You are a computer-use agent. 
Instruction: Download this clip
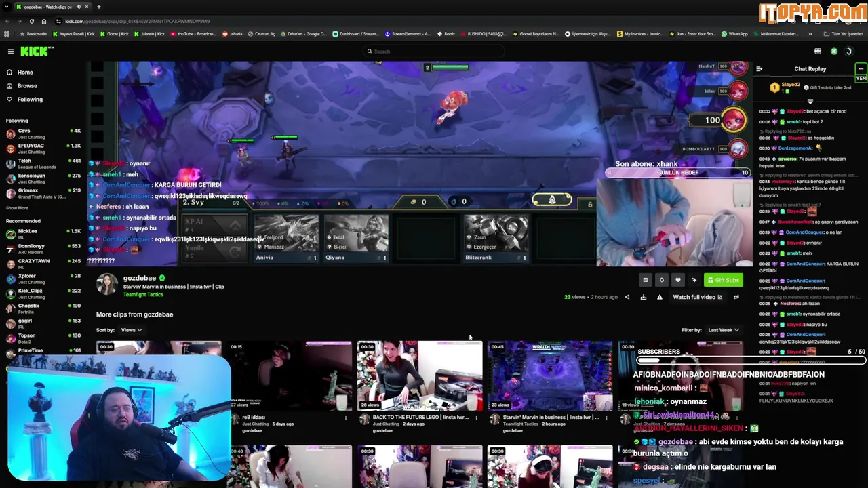[x=643, y=297]
